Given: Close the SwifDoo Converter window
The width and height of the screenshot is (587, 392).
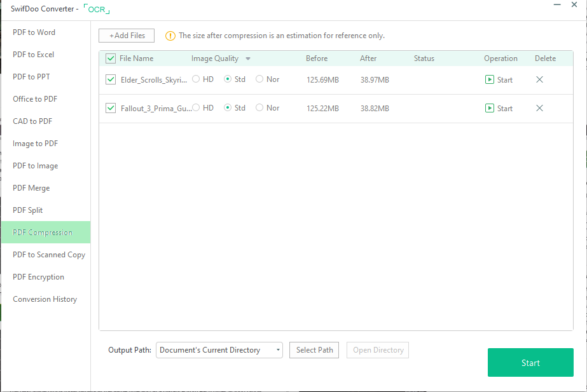Looking at the screenshot, I should pyautogui.click(x=574, y=4).
